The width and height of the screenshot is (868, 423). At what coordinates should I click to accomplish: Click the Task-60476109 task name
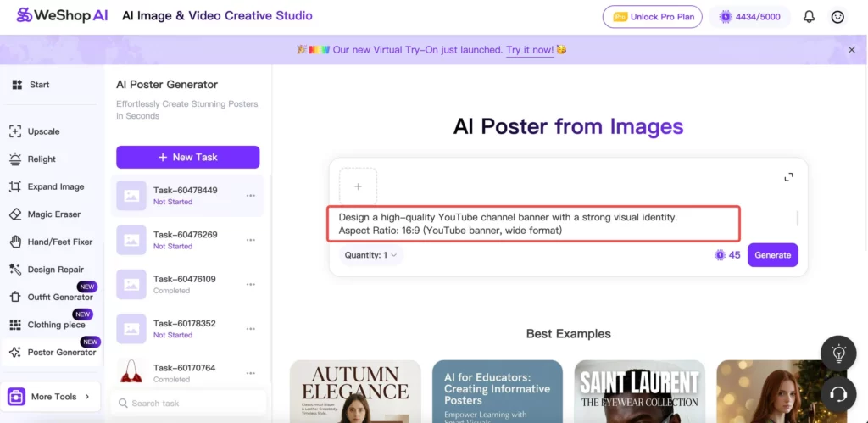185,279
